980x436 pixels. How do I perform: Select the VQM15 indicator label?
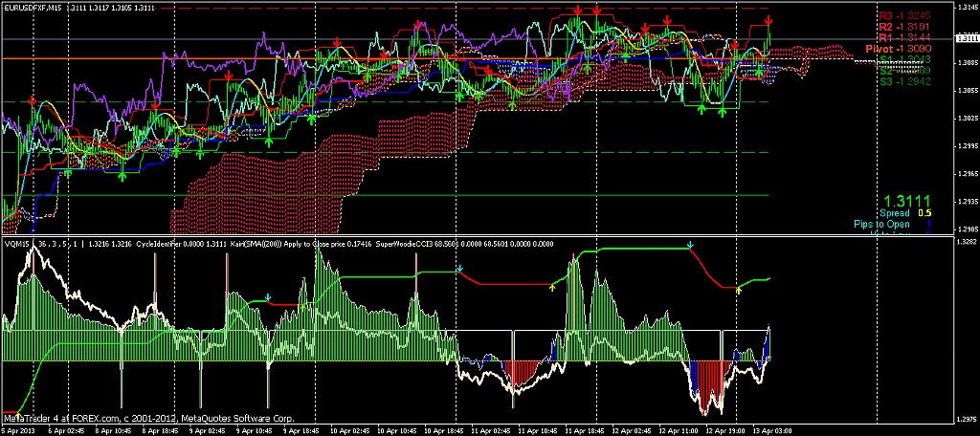click(x=17, y=244)
